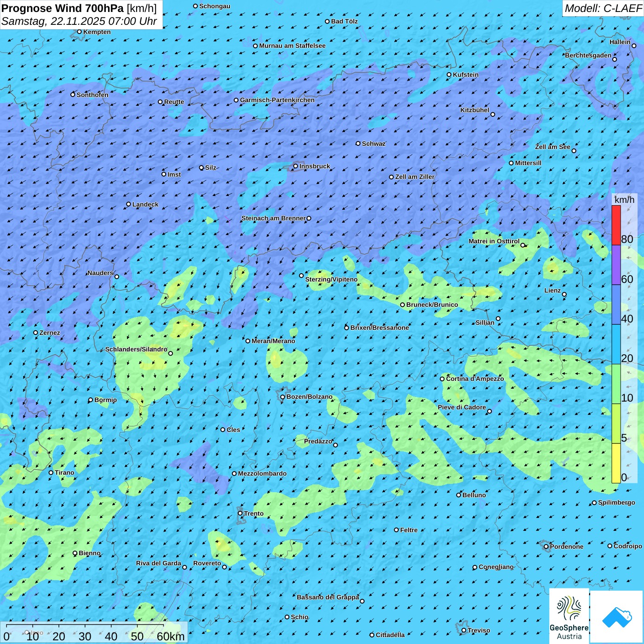Click the "Sterzing/Vipiteno" label
The height and width of the screenshot is (644, 644).
331,279
